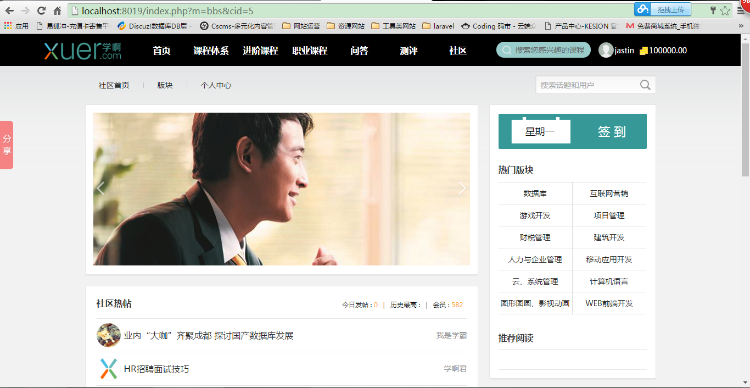Click the avatar beside the 业内大咖 post
The image size is (750, 388).
[x=109, y=335]
